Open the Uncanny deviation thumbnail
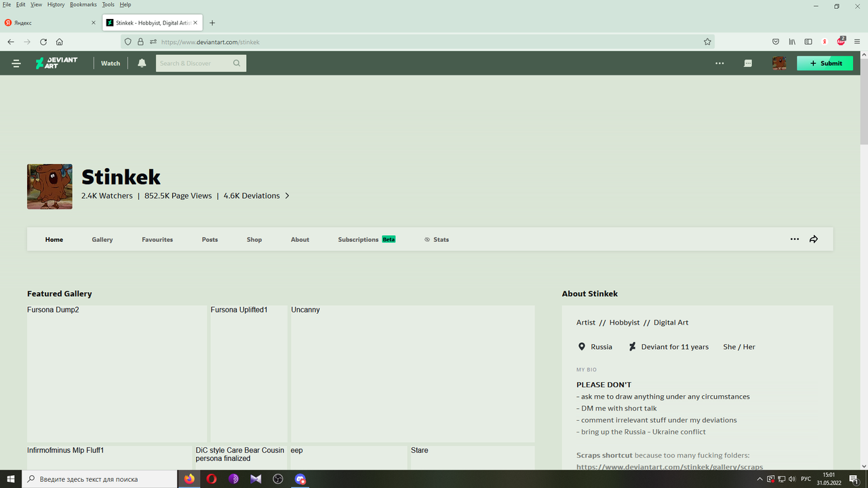This screenshot has width=868, height=488. pyautogui.click(x=413, y=373)
